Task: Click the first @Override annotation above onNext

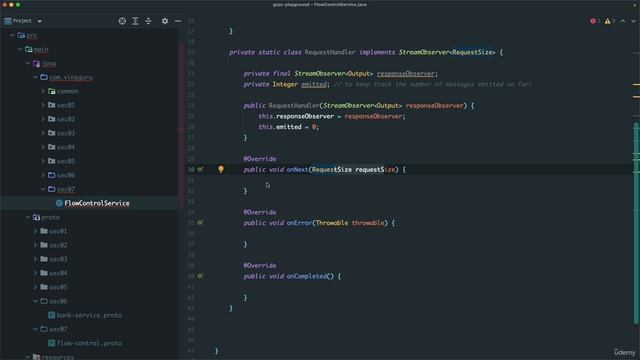Action: point(260,159)
